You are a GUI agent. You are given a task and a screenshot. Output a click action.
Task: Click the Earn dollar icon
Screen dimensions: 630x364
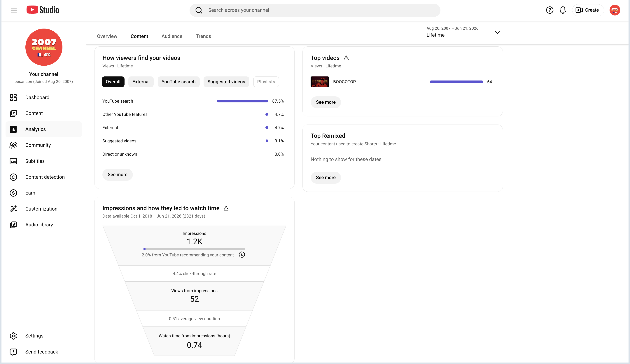click(13, 193)
